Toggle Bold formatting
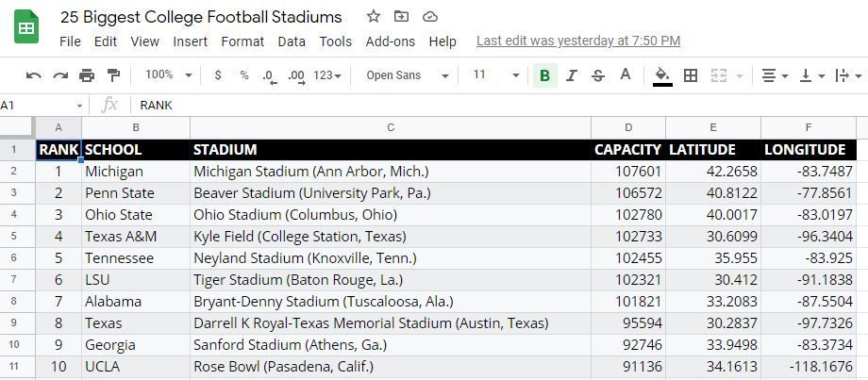868x380 pixels. pyautogui.click(x=544, y=75)
